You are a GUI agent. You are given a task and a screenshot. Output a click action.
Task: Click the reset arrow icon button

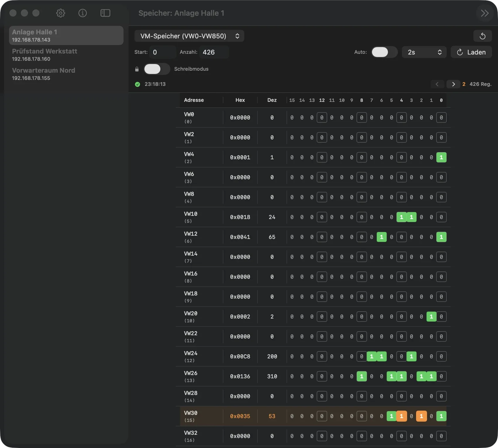(482, 36)
